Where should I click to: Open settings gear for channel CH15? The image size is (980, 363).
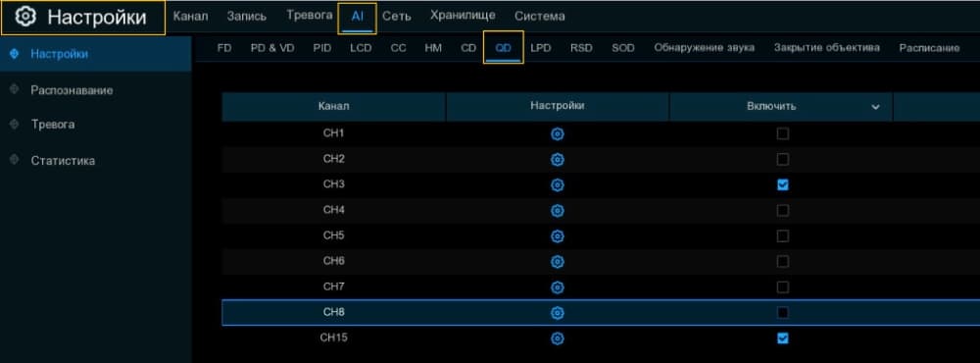[x=558, y=338]
